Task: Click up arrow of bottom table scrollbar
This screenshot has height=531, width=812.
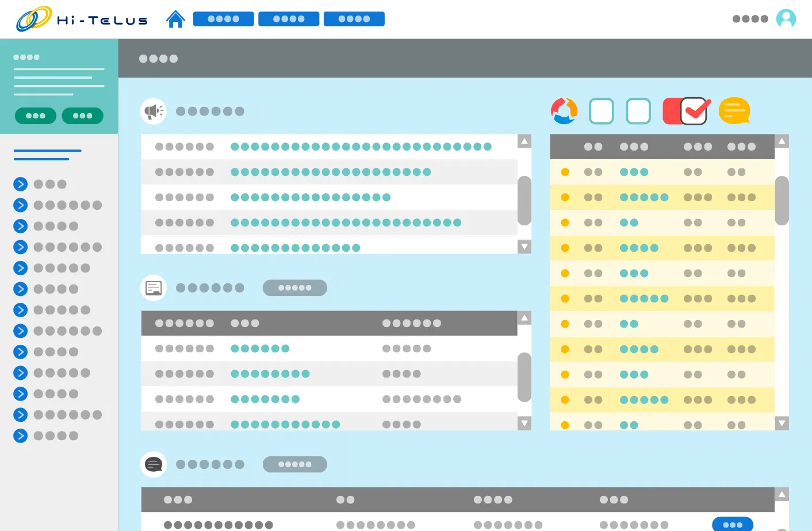Action: pyautogui.click(x=782, y=494)
